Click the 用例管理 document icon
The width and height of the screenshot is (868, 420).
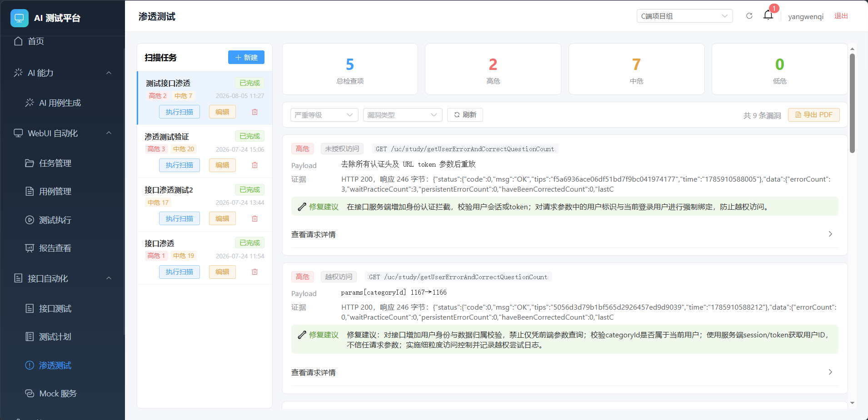(x=30, y=191)
